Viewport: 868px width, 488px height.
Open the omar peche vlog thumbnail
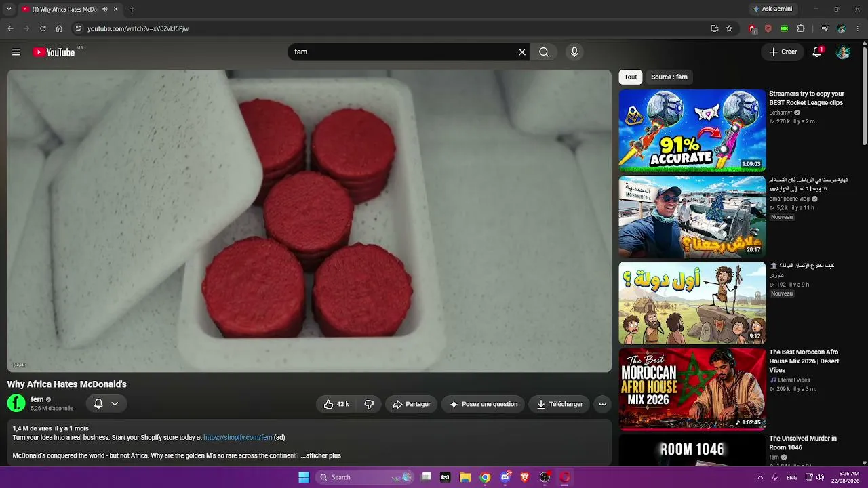click(692, 217)
